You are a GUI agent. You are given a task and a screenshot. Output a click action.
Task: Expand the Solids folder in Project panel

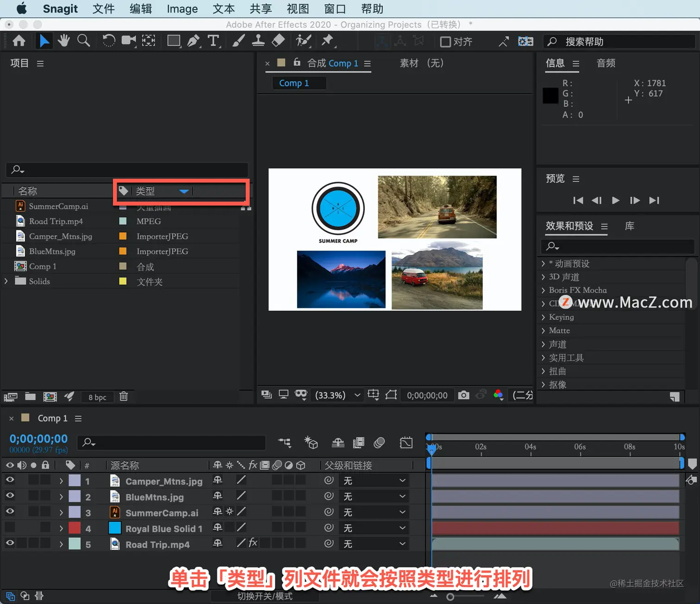[x=6, y=281]
